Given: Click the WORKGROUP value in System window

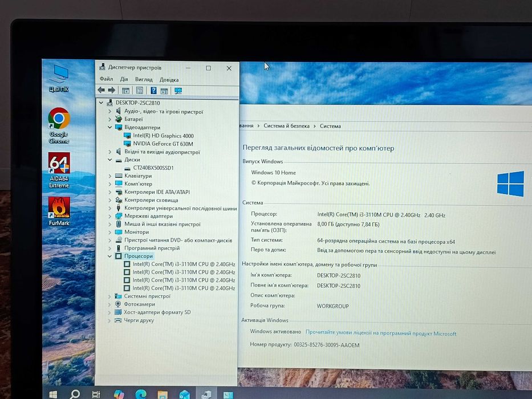Looking at the screenshot, I should point(332,306).
